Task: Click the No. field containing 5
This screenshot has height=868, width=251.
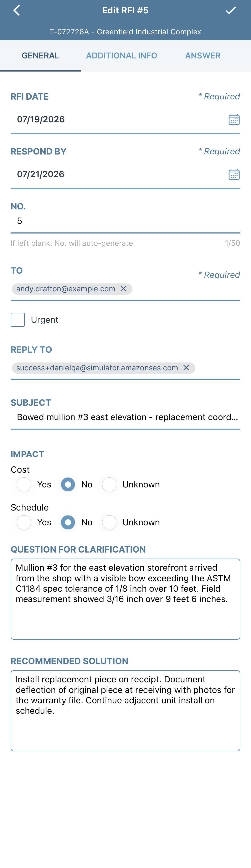Action: [x=125, y=221]
